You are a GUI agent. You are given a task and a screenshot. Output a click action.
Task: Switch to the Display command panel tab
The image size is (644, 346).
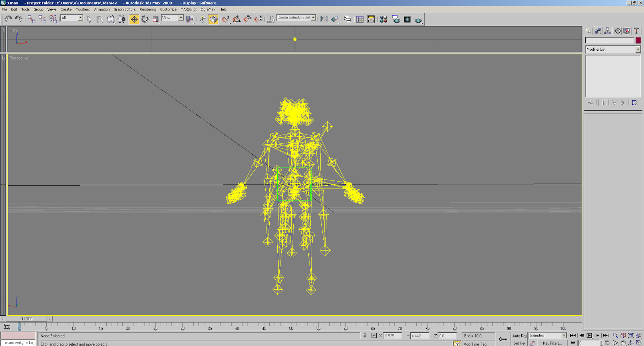627,31
